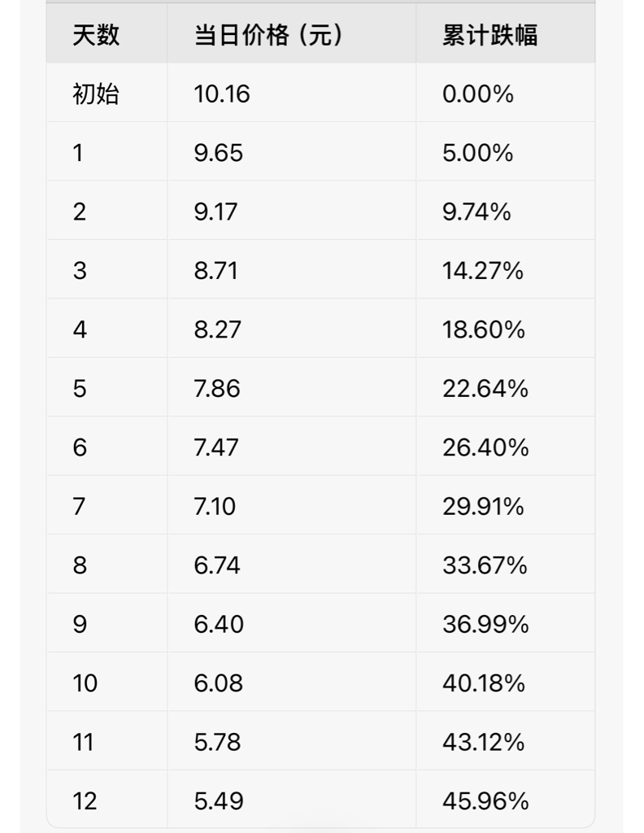
Task: Select the day 1 price 9.65
Action: 218,153
